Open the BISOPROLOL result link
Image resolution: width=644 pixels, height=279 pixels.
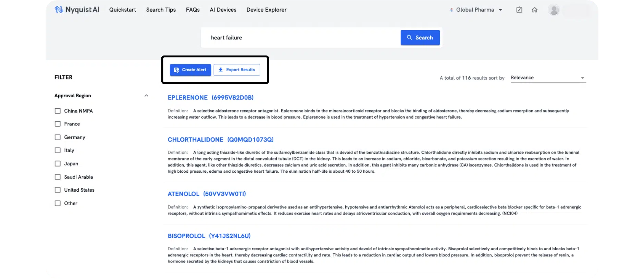(x=209, y=236)
